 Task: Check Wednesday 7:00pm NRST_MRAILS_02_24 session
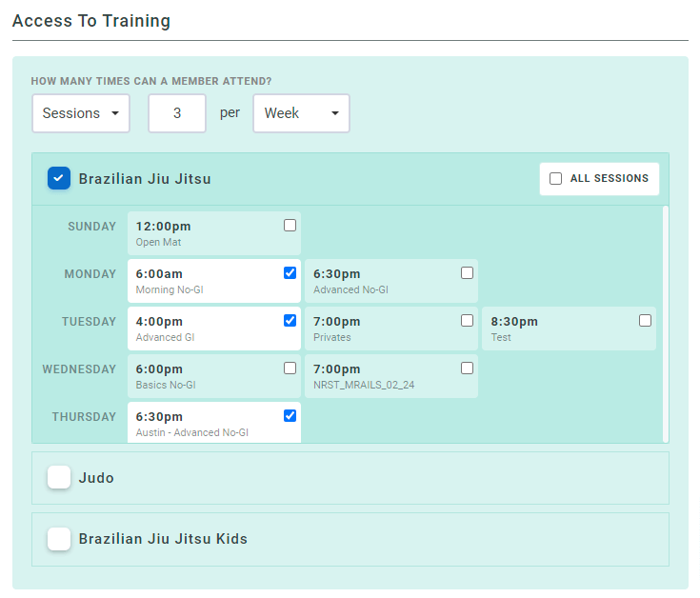pos(467,369)
